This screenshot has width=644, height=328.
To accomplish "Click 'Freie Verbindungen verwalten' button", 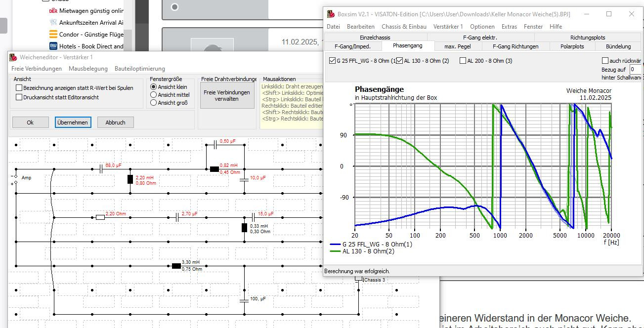I will (227, 95).
